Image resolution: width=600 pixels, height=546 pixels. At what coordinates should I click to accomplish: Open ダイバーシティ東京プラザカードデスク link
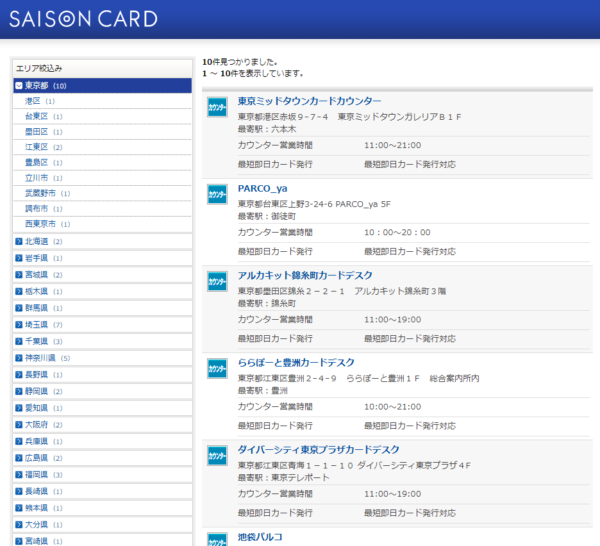click(x=318, y=450)
